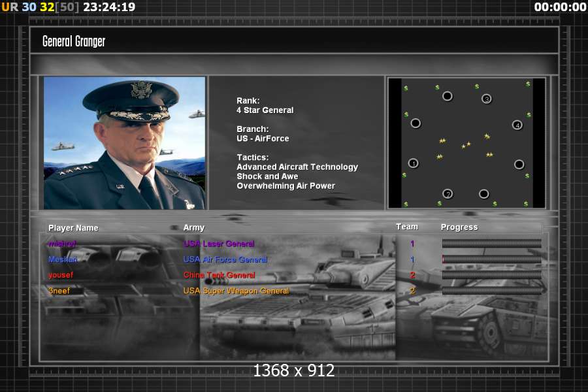Click 3neef's loading progress bar

pos(491,291)
